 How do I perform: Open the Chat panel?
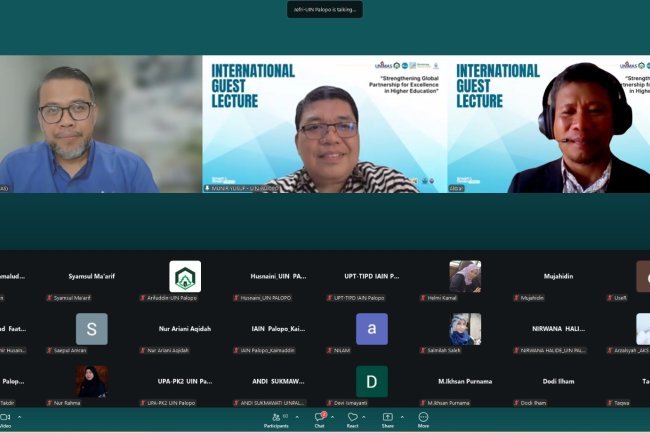pyautogui.click(x=319, y=420)
